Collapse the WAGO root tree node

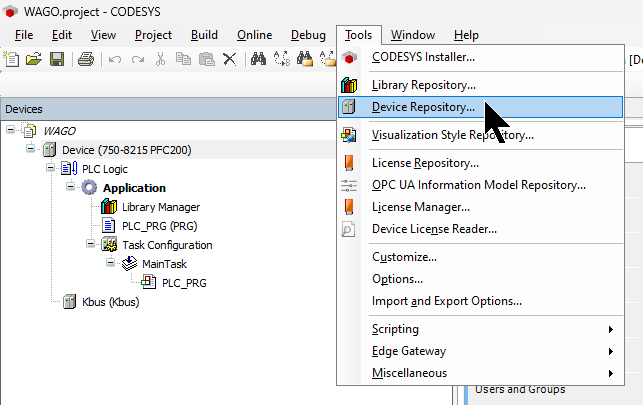click(x=11, y=130)
